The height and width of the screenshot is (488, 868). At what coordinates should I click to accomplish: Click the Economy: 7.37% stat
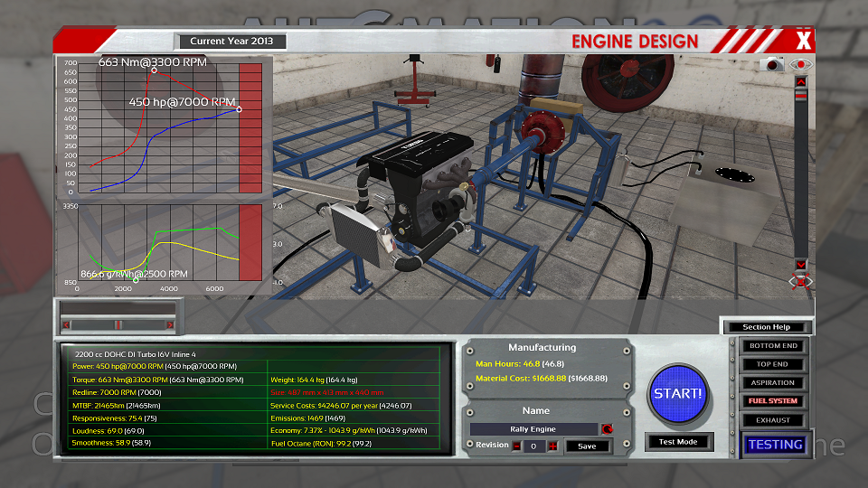[x=349, y=430]
